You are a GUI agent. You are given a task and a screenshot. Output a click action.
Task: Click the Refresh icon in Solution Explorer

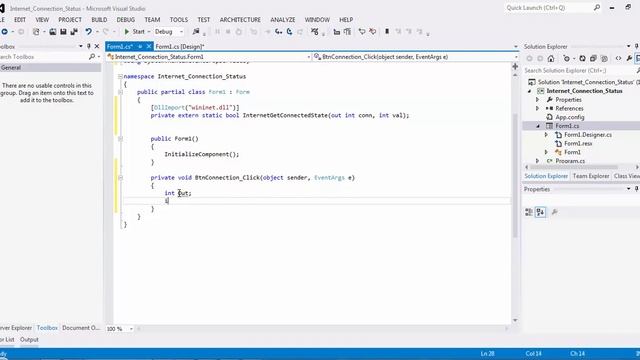coord(582,58)
